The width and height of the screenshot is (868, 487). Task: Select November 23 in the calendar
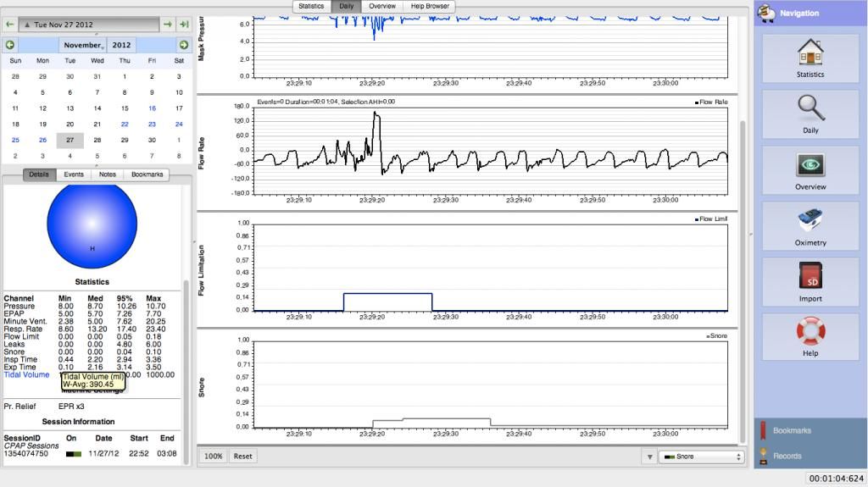(x=153, y=125)
